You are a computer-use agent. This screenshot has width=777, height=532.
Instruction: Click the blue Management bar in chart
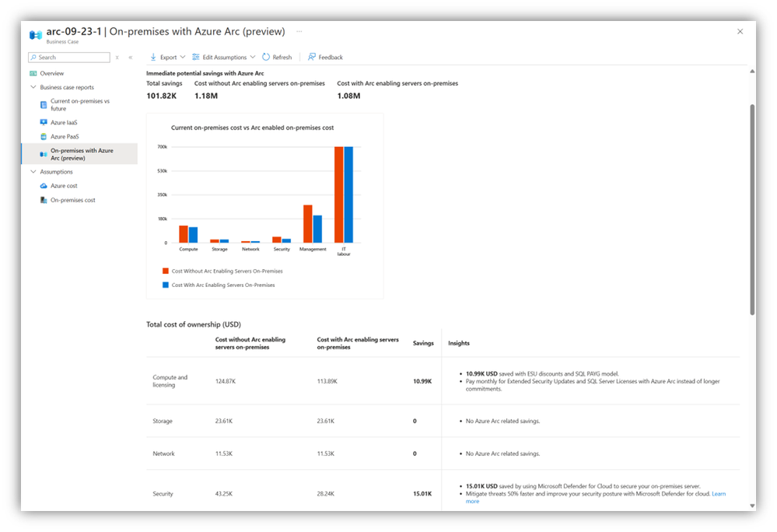tap(317, 229)
